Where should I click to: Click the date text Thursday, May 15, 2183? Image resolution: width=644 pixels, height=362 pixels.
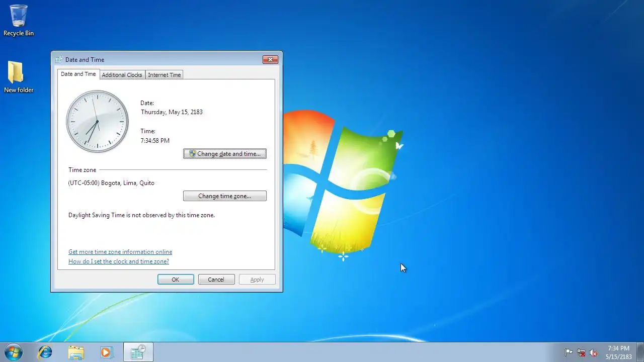coord(172,112)
